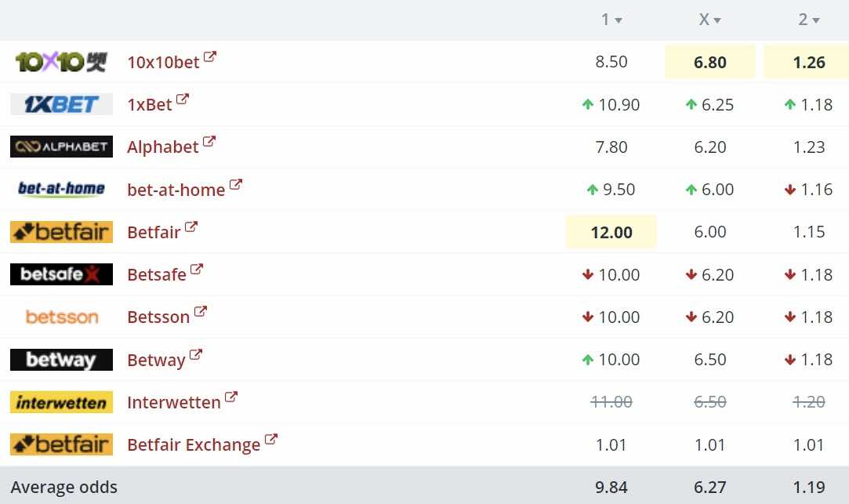Sort by column 1 dropdown arrow

(619, 20)
